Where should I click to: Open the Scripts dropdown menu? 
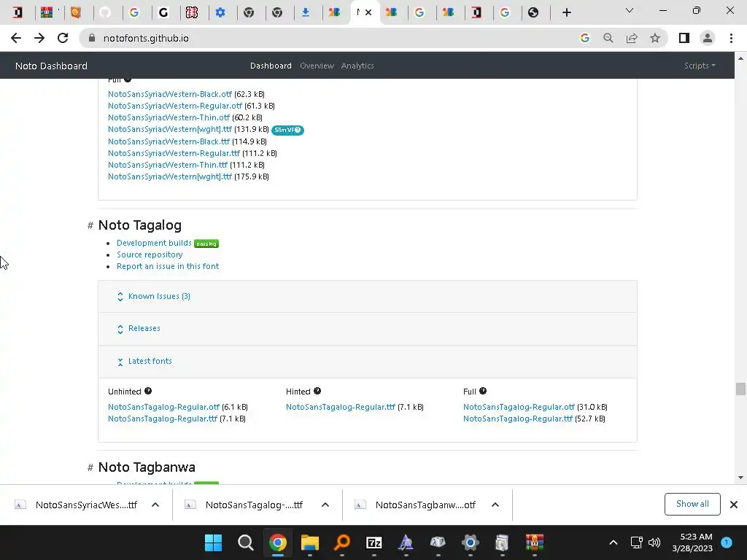point(700,66)
